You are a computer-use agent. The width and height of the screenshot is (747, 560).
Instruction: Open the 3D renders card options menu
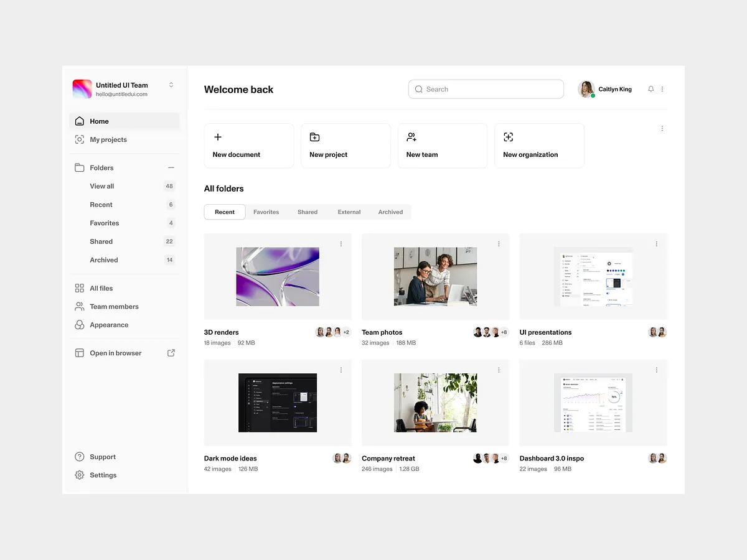341,244
